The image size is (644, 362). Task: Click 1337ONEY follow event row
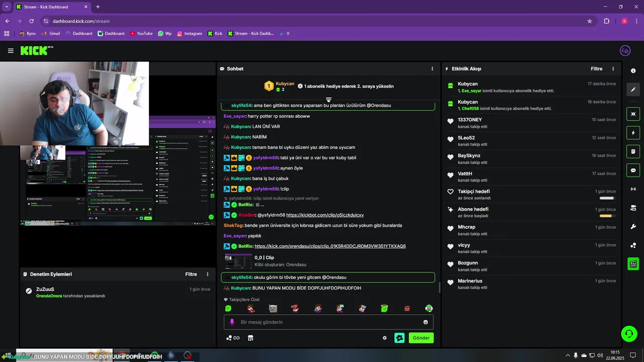(531, 123)
